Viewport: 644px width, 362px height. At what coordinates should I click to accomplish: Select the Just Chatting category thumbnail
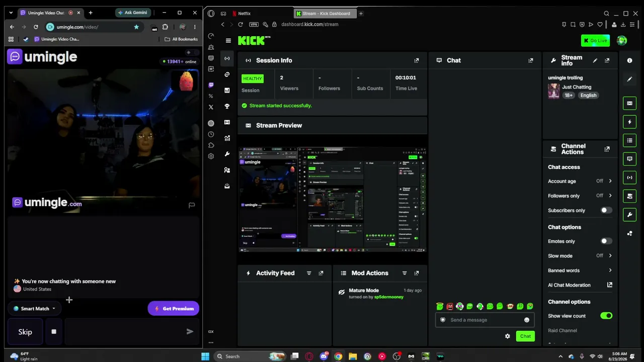[x=553, y=91]
